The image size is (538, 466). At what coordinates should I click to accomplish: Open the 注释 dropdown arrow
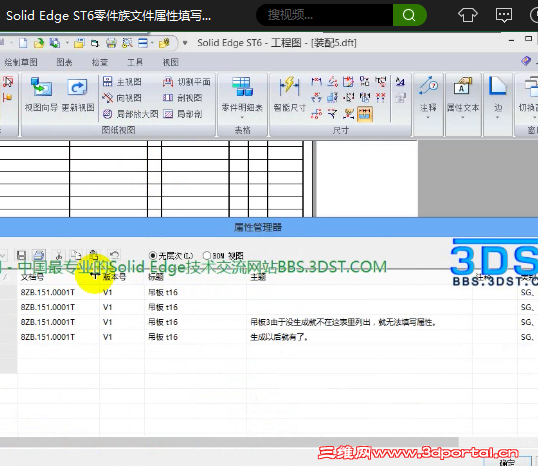pos(428,118)
